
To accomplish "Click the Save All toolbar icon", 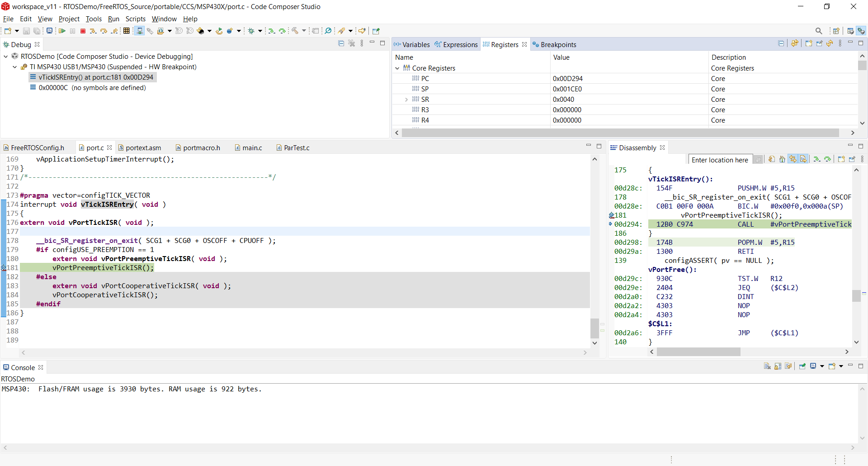I will pos(37,31).
